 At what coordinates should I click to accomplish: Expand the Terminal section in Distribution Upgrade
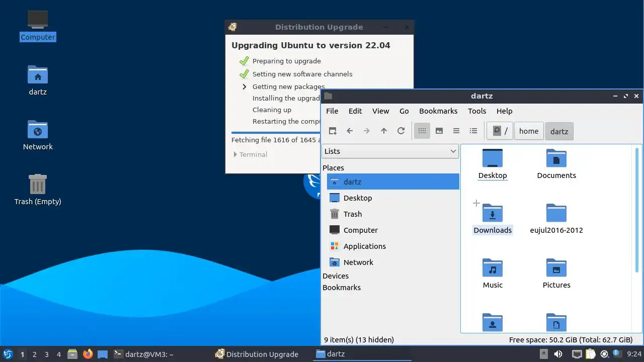click(251, 154)
